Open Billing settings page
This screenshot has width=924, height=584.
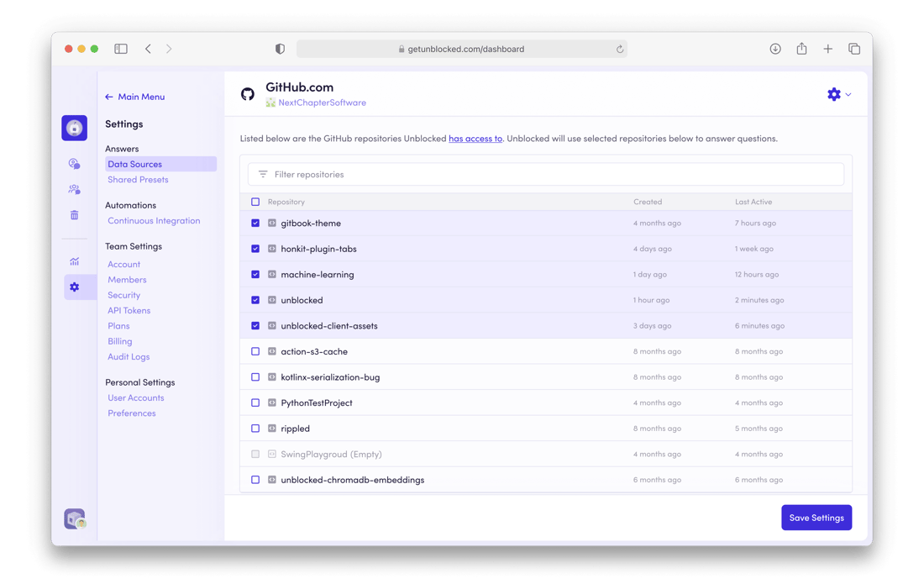(x=119, y=341)
